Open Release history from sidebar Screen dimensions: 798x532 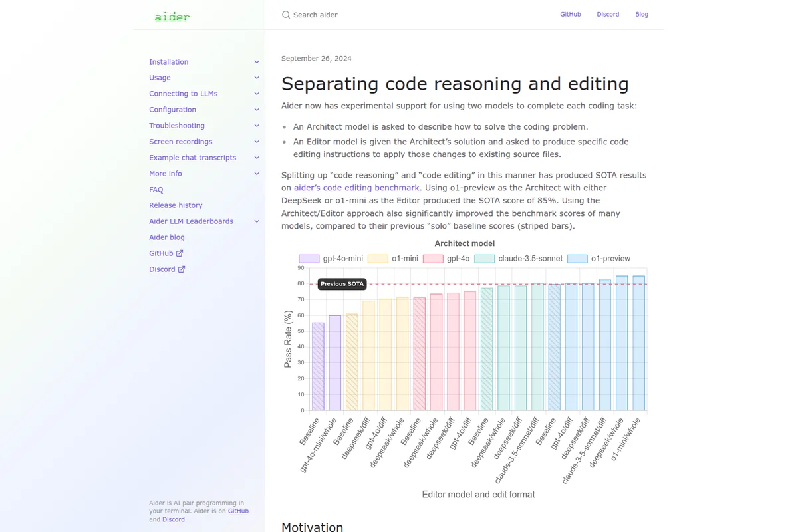176,205
